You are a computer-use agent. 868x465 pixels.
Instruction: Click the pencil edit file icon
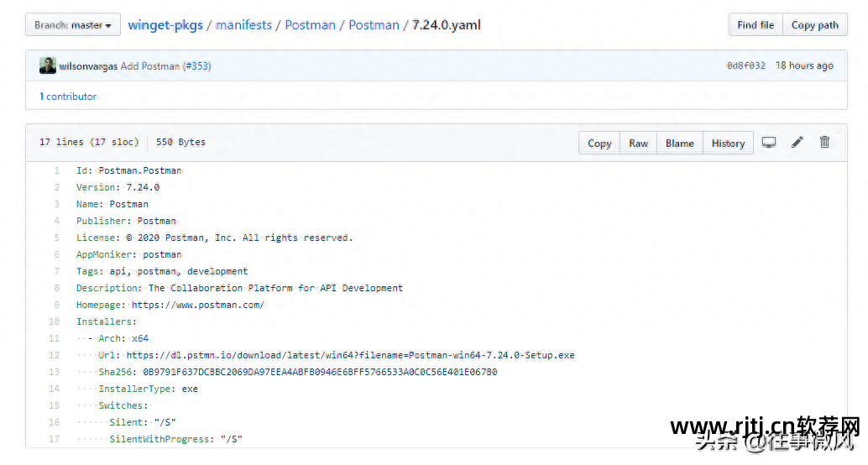797,143
